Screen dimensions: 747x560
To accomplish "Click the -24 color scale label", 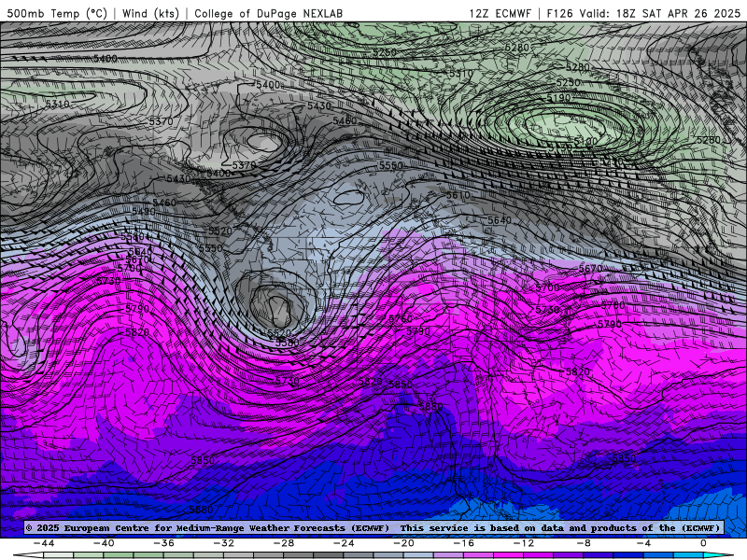I will [x=344, y=543].
